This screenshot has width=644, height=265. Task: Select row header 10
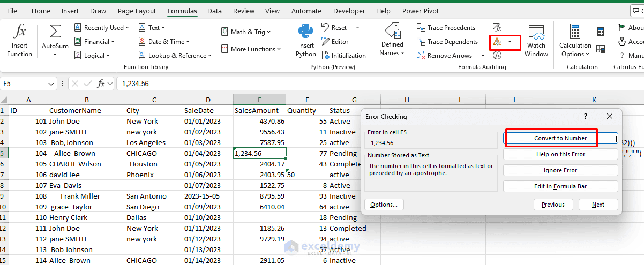tap(4, 207)
